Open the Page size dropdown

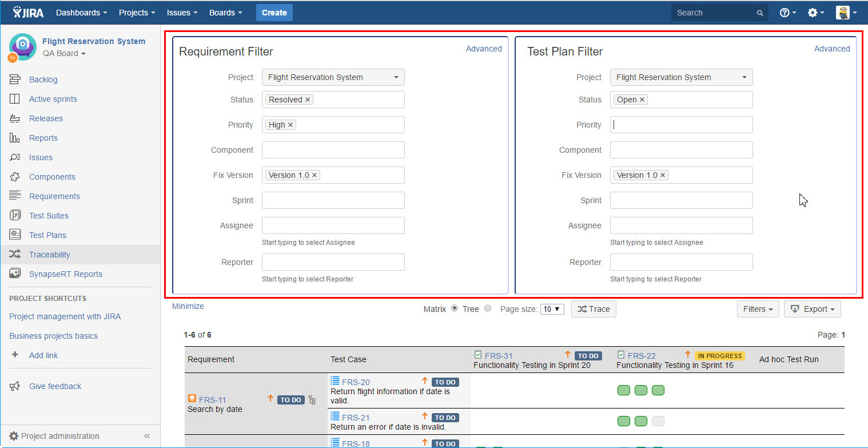(552, 309)
